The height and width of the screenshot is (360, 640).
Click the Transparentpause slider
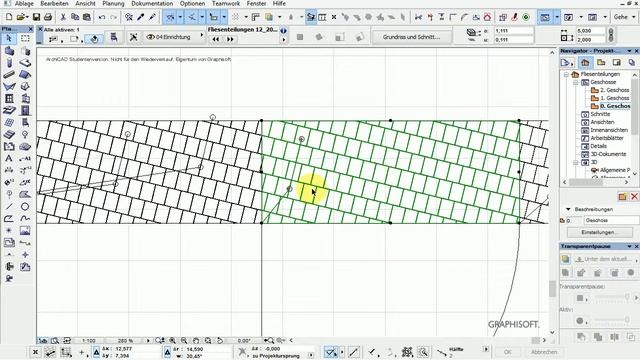[x=611, y=298]
